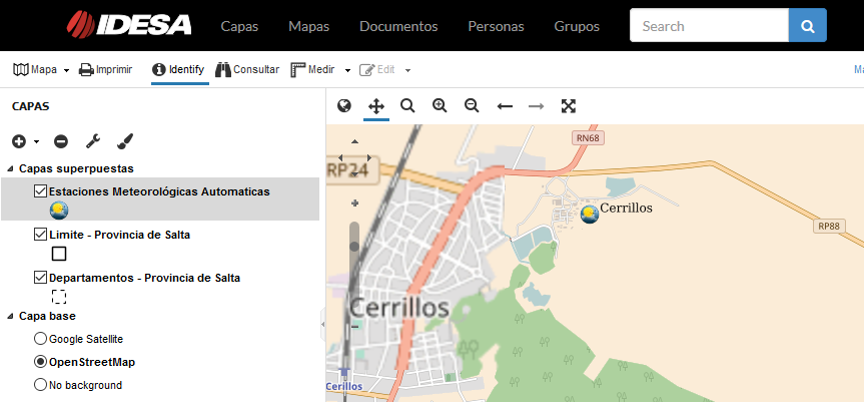This screenshot has height=402, width=864.
Task: Click the Cerrillos weather station marker
Action: tap(590, 214)
